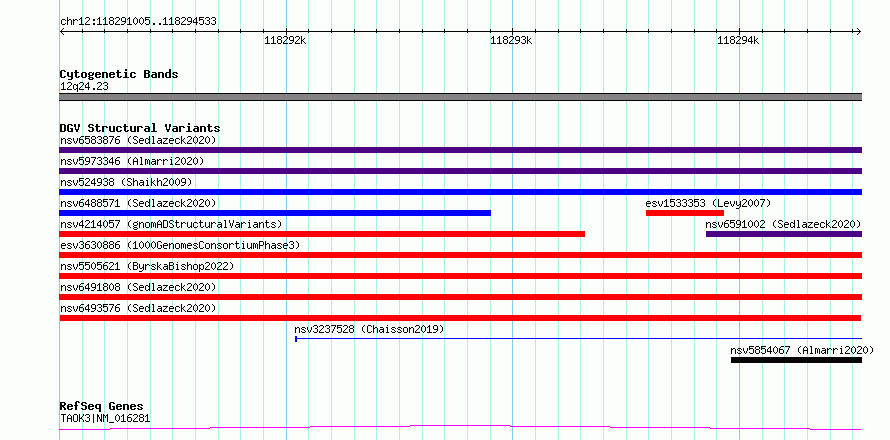Click the DGV Structural Variants track title
This screenshot has width=890, height=440.
140,128
